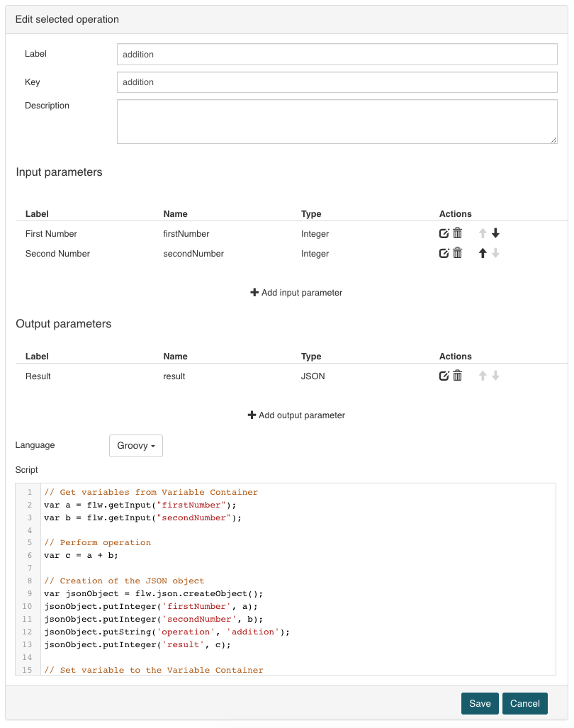The height and width of the screenshot is (728, 574).
Task: Move the Second Number parameter up
Action: pos(482,253)
